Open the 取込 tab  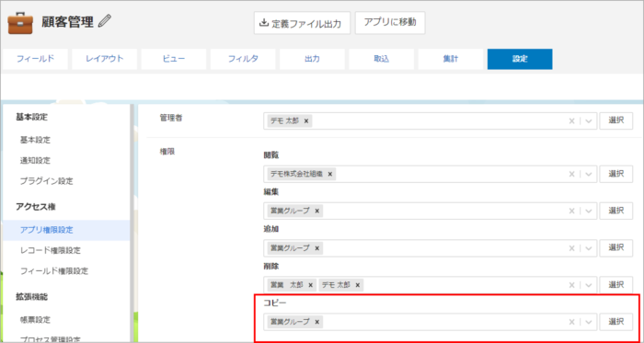382,59
